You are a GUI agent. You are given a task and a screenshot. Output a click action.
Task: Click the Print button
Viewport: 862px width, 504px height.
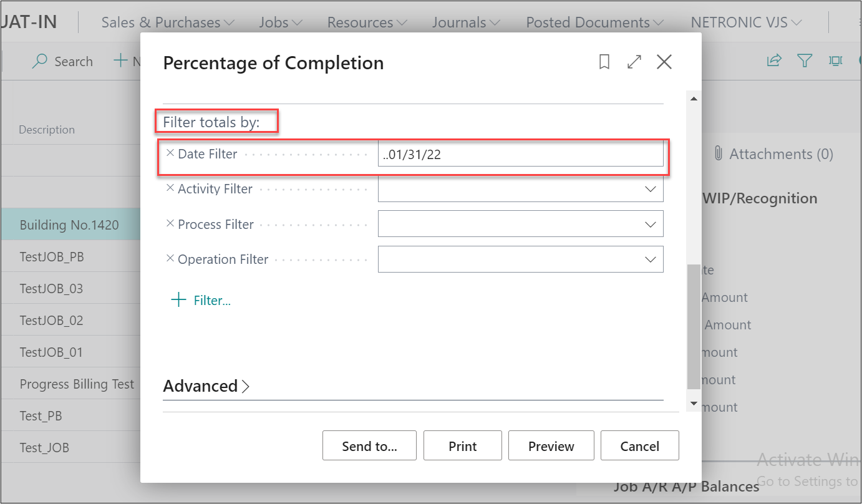462,446
